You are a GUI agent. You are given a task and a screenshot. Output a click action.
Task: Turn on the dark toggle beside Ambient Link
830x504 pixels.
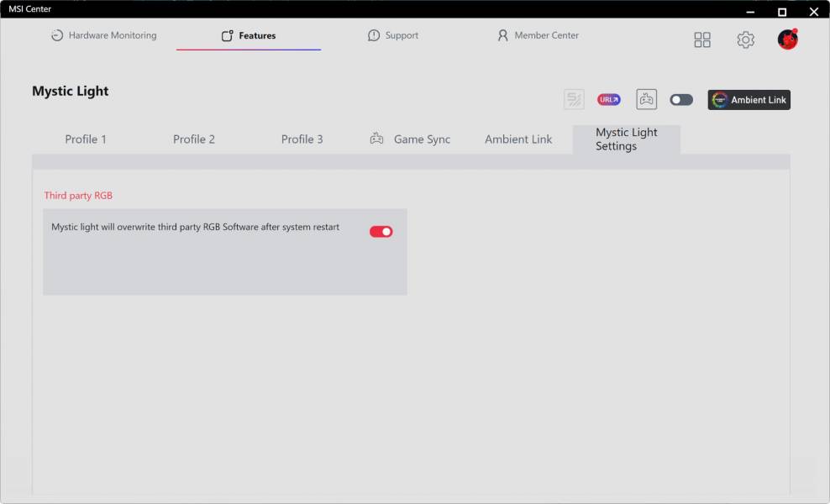coord(681,100)
